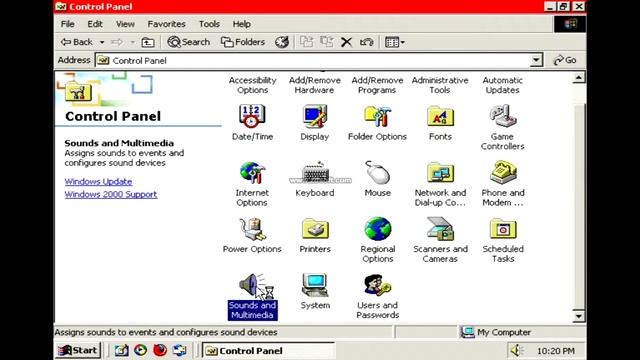
Task: Open the Date/Time control panel icon
Action: pos(252,116)
